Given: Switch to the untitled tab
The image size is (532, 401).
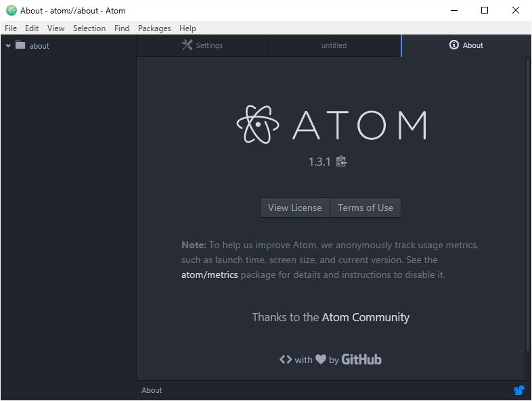Looking at the screenshot, I should [334, 45].
